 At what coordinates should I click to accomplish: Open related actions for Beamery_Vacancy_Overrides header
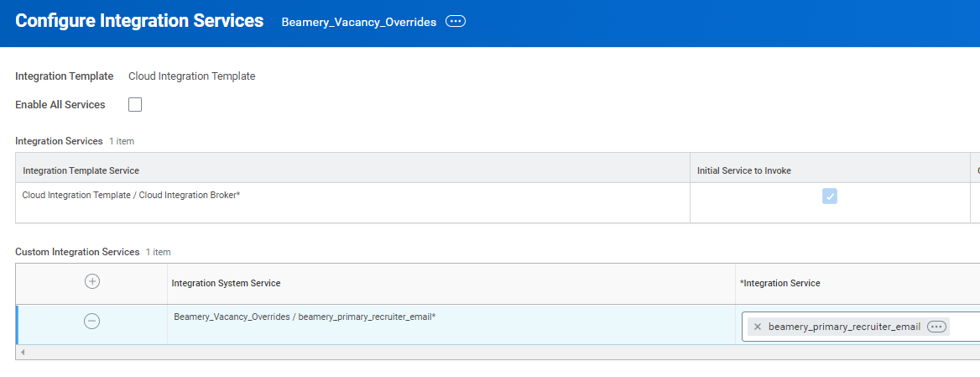coord(456,21)
